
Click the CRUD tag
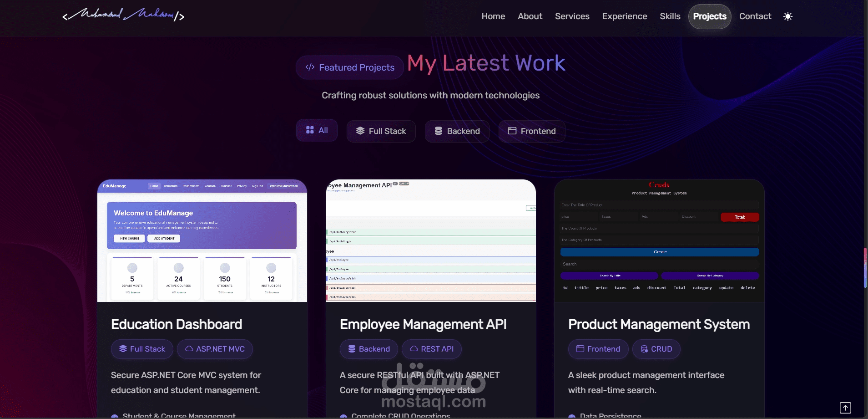coord(656,349)
